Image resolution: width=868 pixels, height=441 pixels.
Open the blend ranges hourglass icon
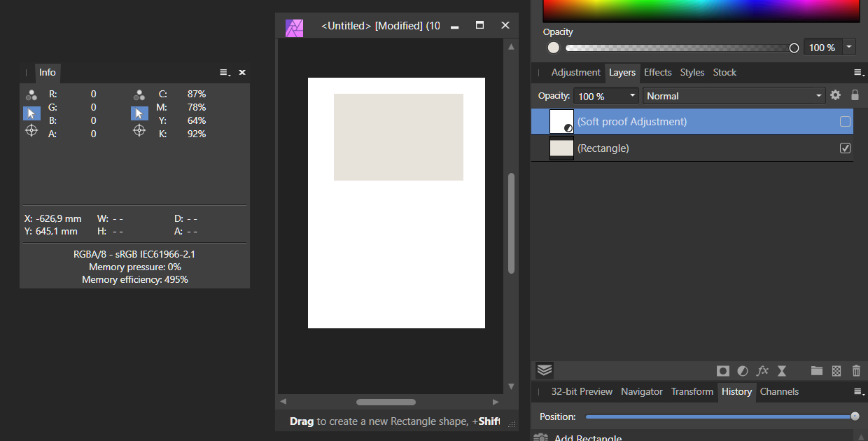[x=782, y=370]
